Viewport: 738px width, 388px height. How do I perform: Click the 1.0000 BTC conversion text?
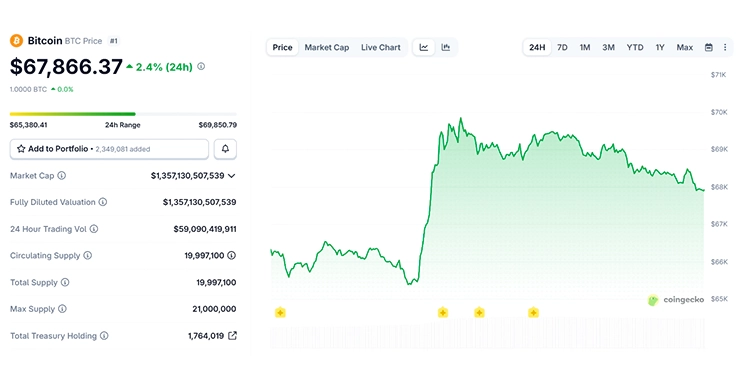click(28, 89)
